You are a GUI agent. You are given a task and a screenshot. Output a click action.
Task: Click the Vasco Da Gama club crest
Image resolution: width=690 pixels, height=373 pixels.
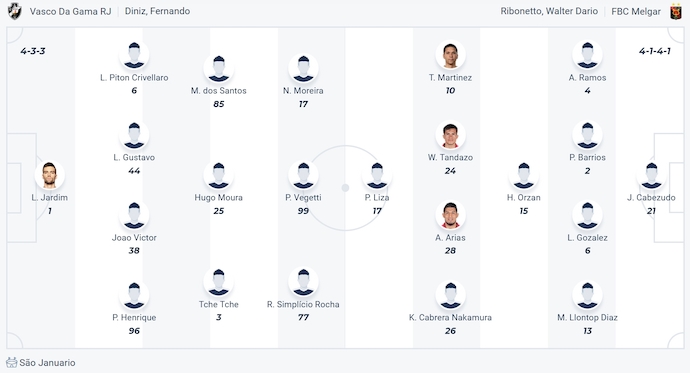(15, 11)
